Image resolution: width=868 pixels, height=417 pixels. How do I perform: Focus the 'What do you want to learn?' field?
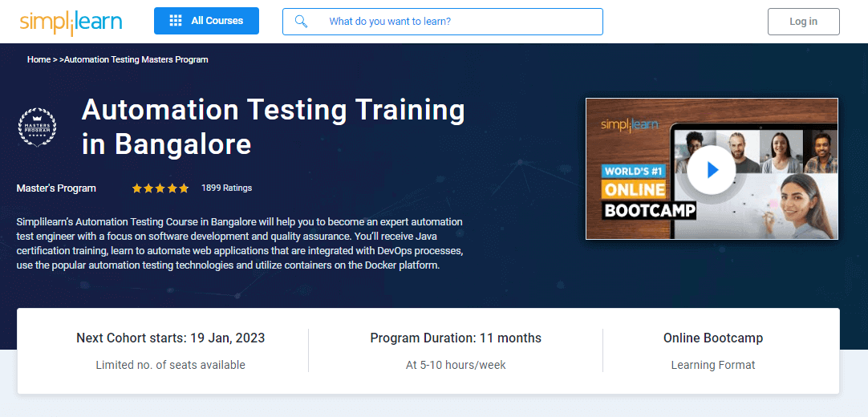(x=442, y=22)
